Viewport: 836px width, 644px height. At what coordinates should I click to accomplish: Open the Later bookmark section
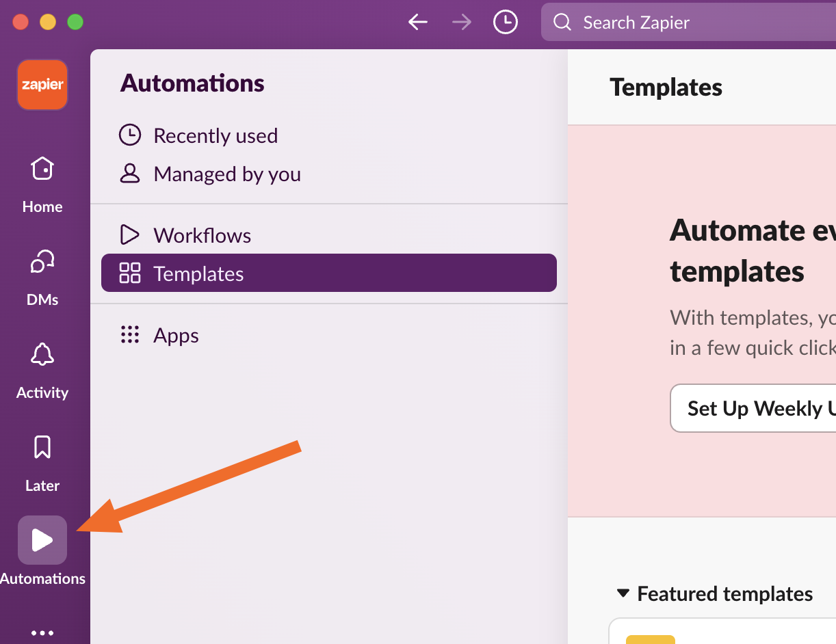pos(42,462)
